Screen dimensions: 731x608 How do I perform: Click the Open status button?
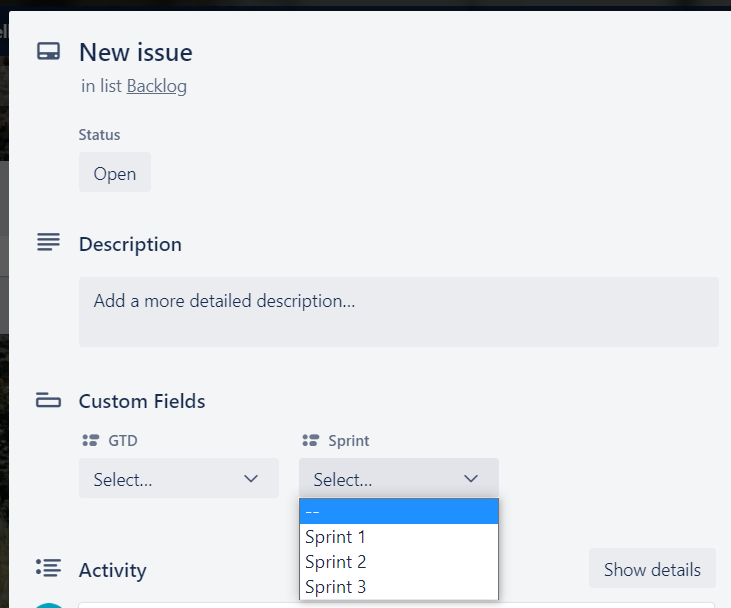point(115,173)
